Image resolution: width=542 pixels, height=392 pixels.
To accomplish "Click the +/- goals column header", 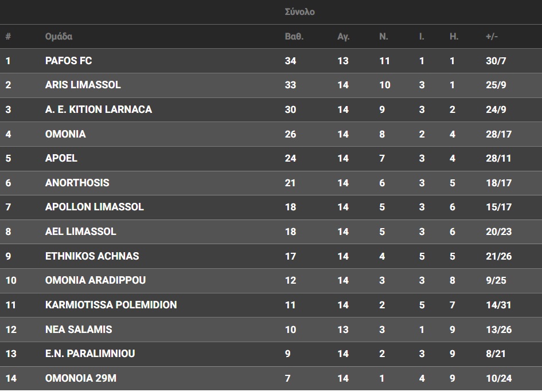I will (492, 36).
